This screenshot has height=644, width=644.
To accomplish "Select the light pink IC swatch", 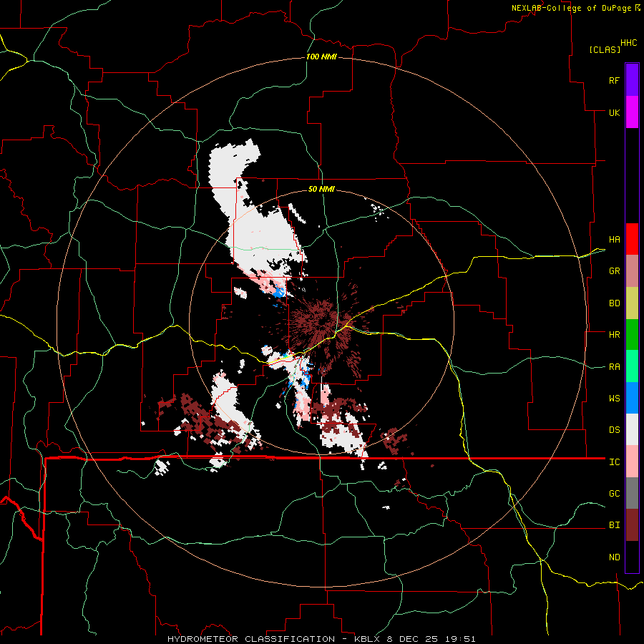I will click(x=632, y=462).
